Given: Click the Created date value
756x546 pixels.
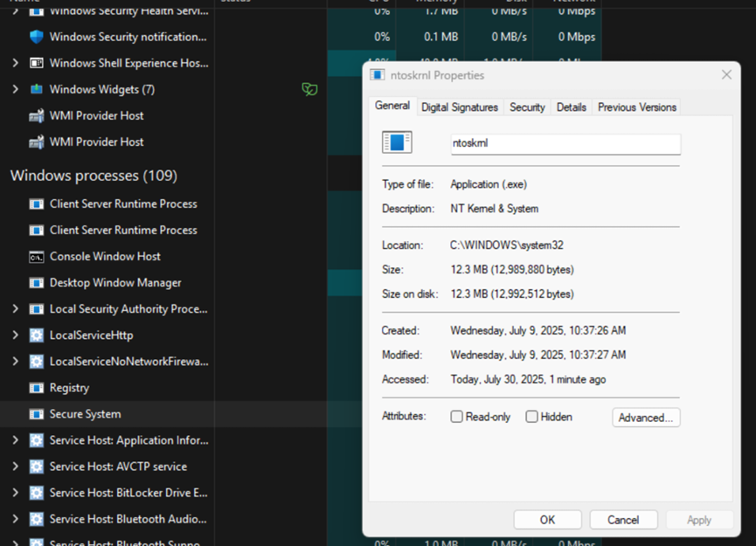Looking at the screenshot, I should point(538,330).
